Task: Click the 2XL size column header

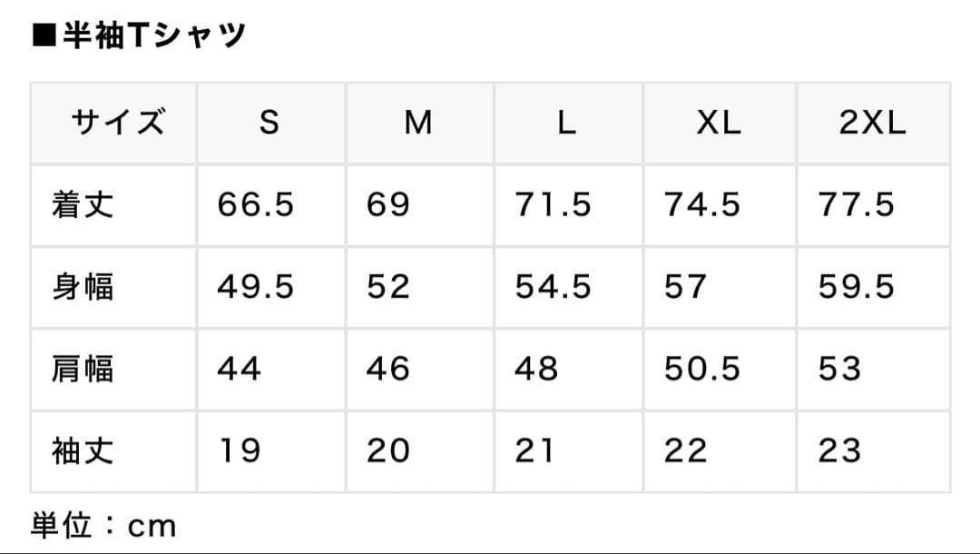Action: point(872,124)
